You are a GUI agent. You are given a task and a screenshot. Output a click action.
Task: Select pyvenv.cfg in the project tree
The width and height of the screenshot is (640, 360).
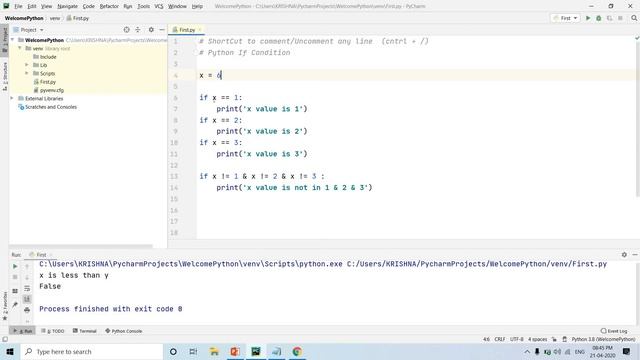click(x=51, y=90)
